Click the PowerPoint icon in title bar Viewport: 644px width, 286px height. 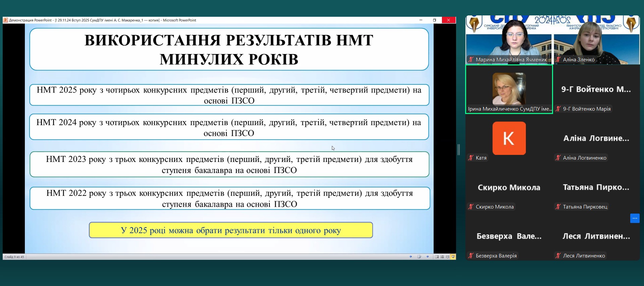(5, 20)
